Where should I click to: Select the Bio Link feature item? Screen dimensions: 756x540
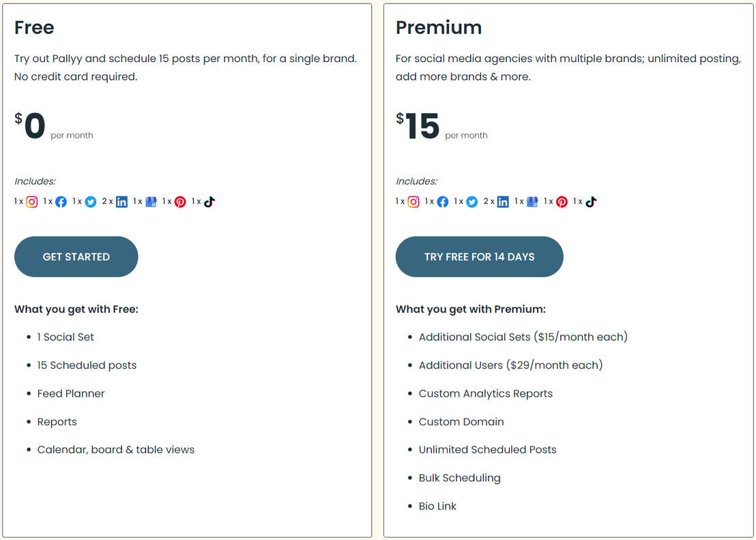(437, 506)
